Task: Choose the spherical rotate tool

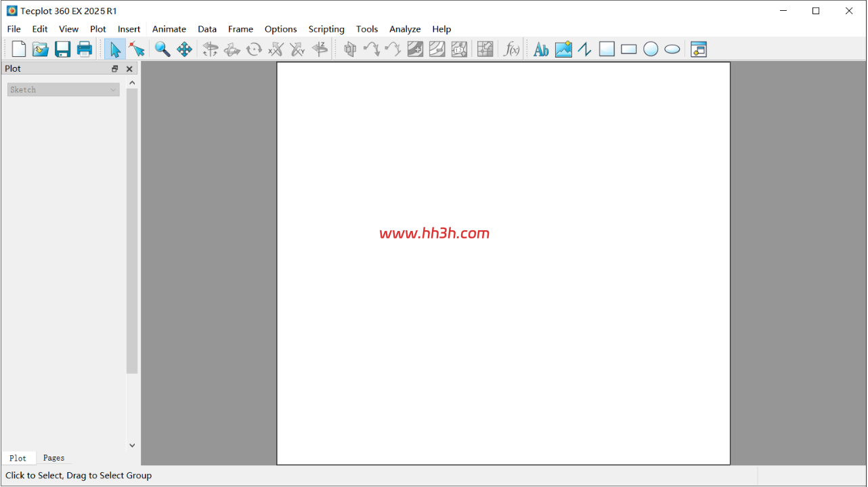Action: tap(211, 49)
